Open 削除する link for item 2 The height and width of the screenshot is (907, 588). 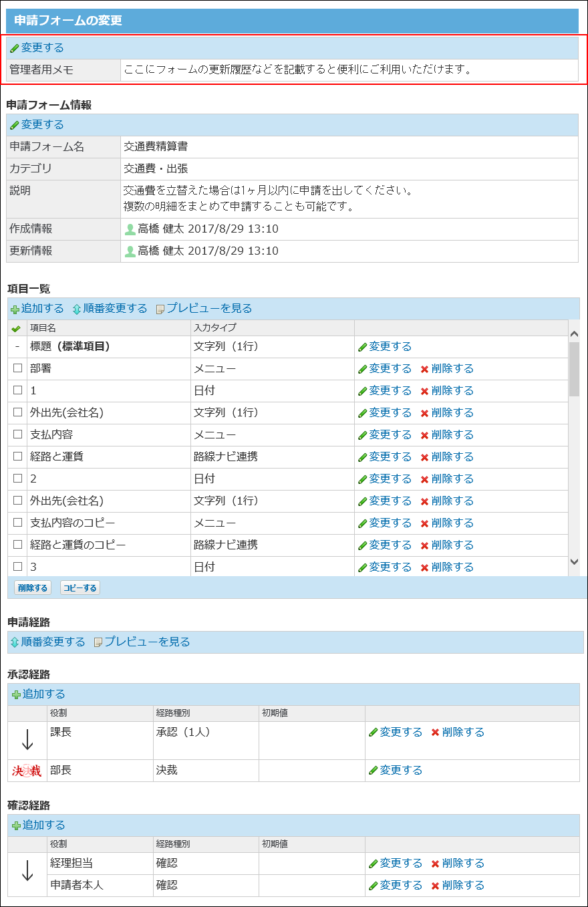click(x=452, y=479)
